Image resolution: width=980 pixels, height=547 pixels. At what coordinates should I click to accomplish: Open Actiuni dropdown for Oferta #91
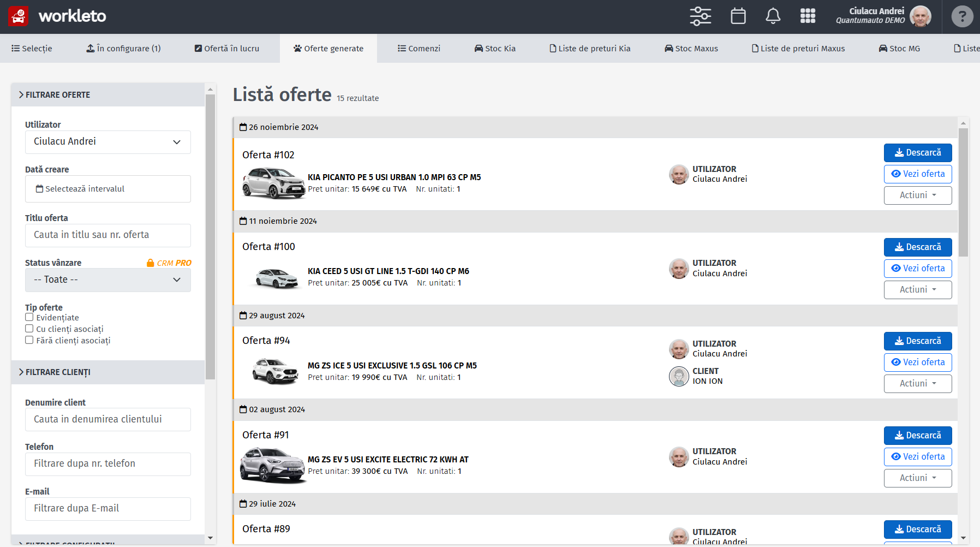pos(918,478)
